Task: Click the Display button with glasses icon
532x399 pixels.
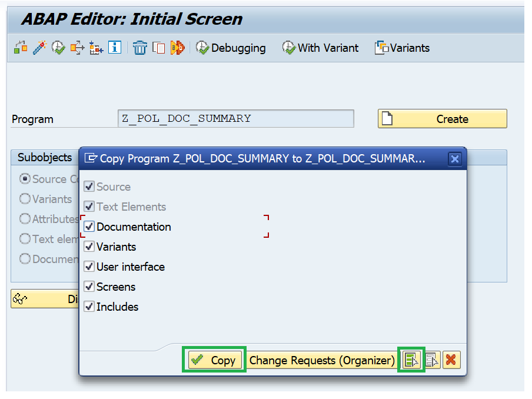Action: coord(45,298)
